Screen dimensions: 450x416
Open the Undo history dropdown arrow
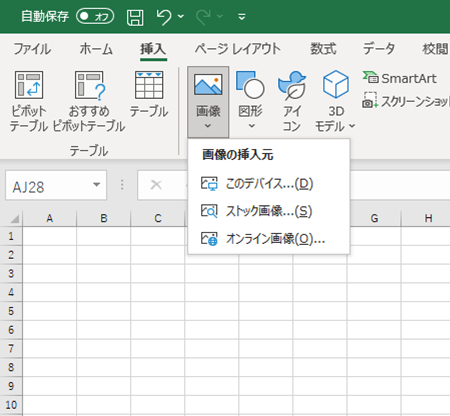coord(181,16)
